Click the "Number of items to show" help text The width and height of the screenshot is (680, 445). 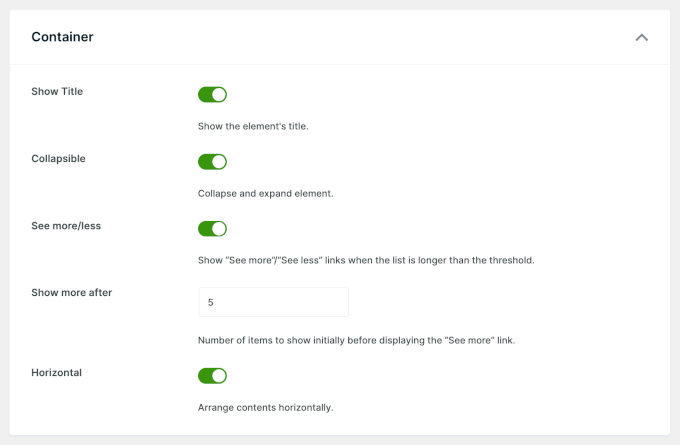coord(356,340)
